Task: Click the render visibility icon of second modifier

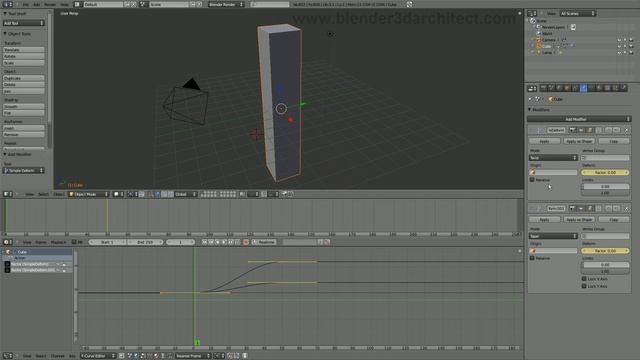Action: 572,209
